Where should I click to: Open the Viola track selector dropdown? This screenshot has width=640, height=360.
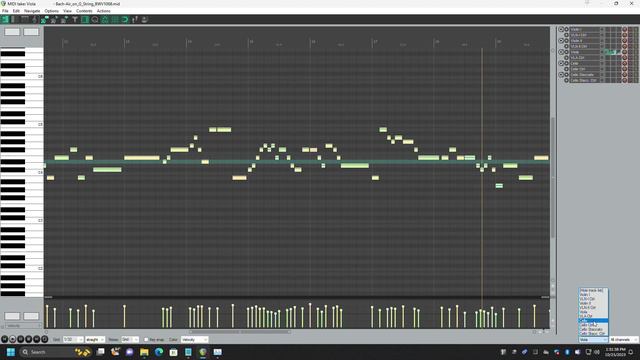pyautogui.click(x=593, y=340)
